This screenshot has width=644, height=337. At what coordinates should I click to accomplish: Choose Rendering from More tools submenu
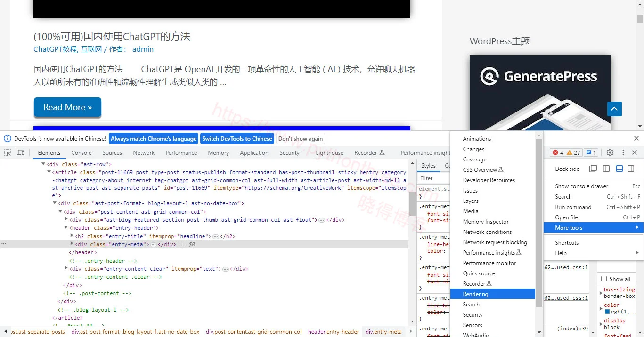493,294
